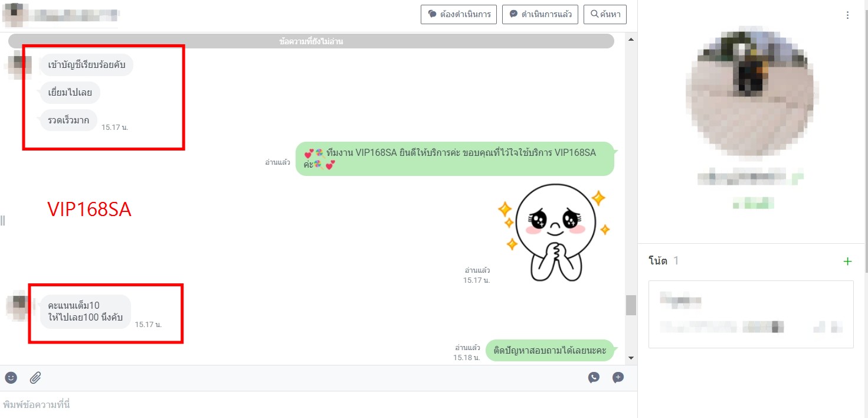
Task: Mark chat as ดำเนินการแล้ว
Action: (x=541, y=14)
